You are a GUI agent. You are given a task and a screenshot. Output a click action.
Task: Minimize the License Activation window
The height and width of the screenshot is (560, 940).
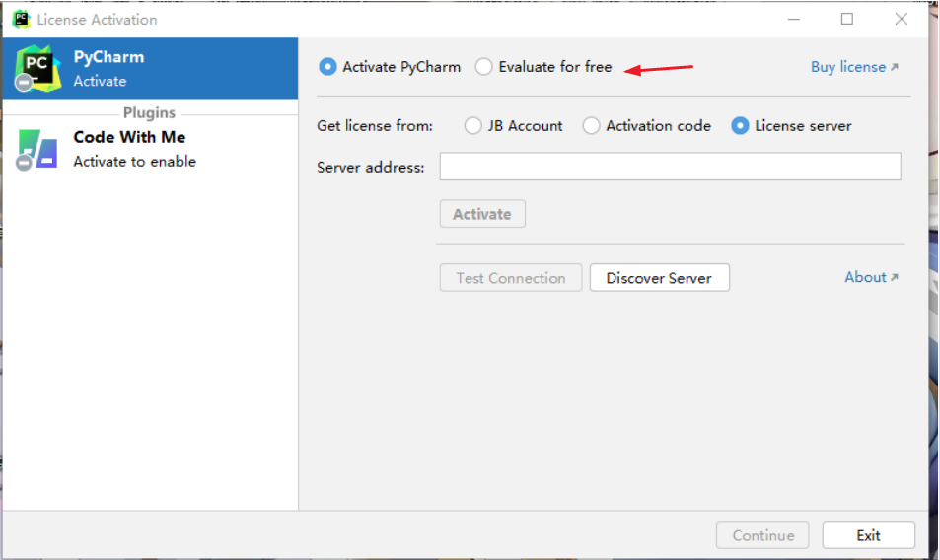[x=794, y=19]
